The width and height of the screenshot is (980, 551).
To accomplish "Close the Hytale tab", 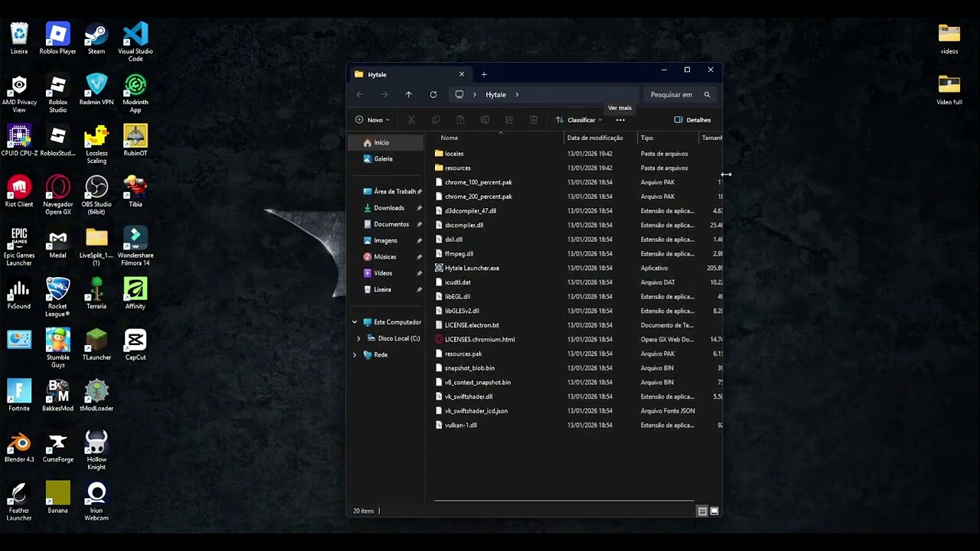I will pos(462,74).
